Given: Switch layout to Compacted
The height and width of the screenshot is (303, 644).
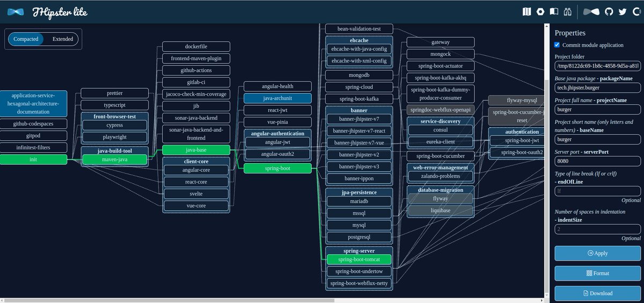Looking at the screenshot, I should pyautogui.click(x=26, y=39).
